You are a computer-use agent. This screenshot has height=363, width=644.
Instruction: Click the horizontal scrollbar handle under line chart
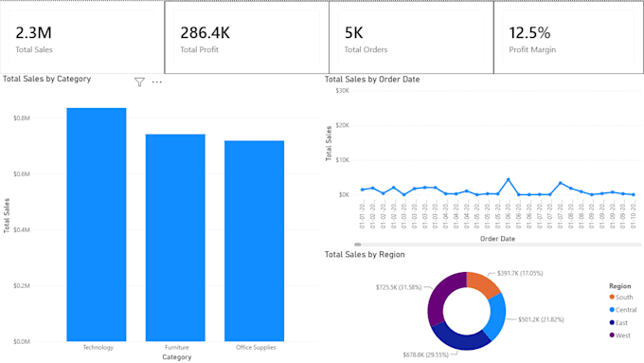pyautogui.click(x=358, y=245)
